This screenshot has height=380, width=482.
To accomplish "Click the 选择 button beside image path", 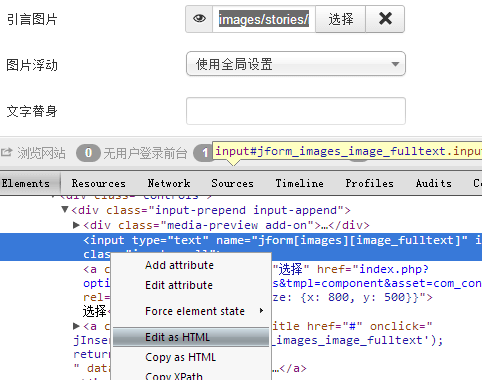I will click(x=341, y=19).
